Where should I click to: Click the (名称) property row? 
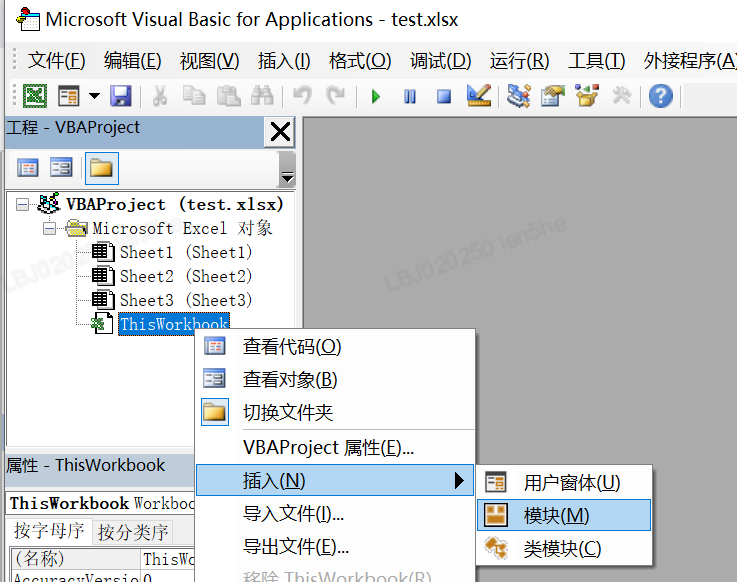[x=102, y=559]
